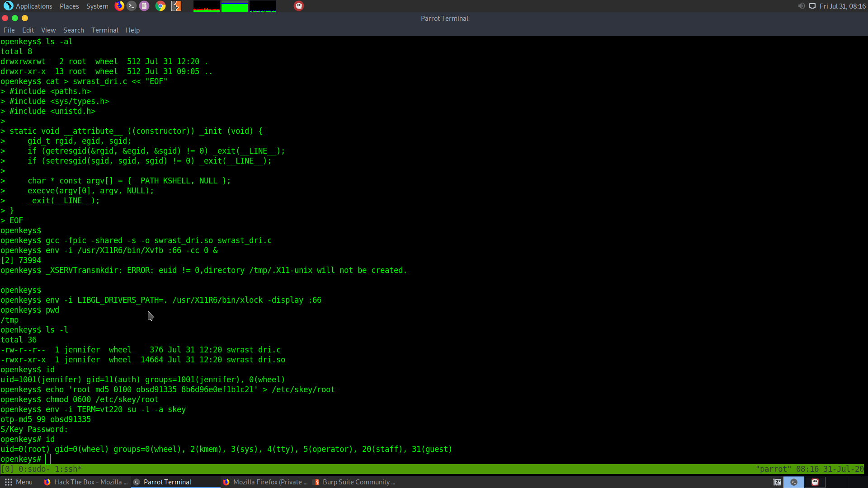Open the System menu
The width and height of the screenshot is (868, 488).
tap(97, 6)
